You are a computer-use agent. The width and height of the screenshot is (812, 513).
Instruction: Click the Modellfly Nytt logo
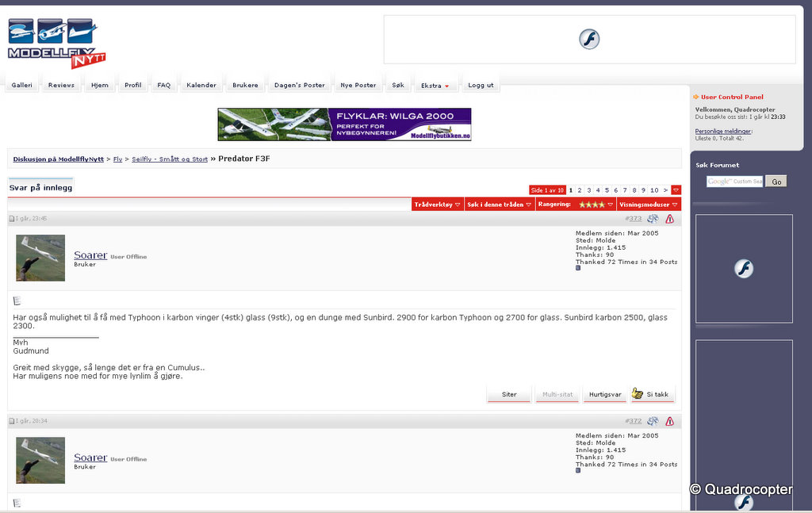pos(56,44)
